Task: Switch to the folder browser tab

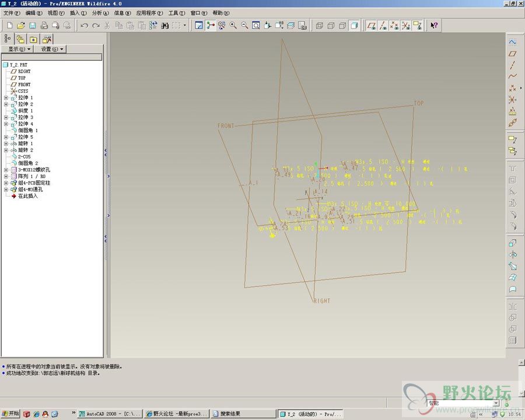Action: coord(20,39)
